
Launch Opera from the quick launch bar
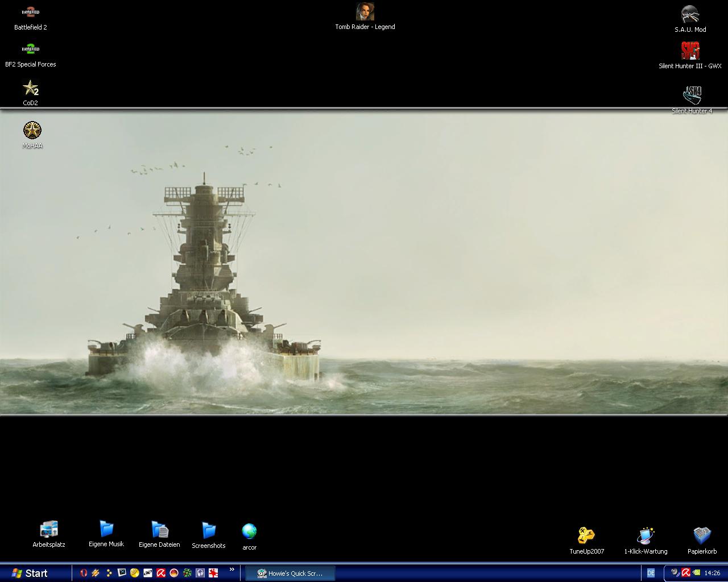[84, 573]
